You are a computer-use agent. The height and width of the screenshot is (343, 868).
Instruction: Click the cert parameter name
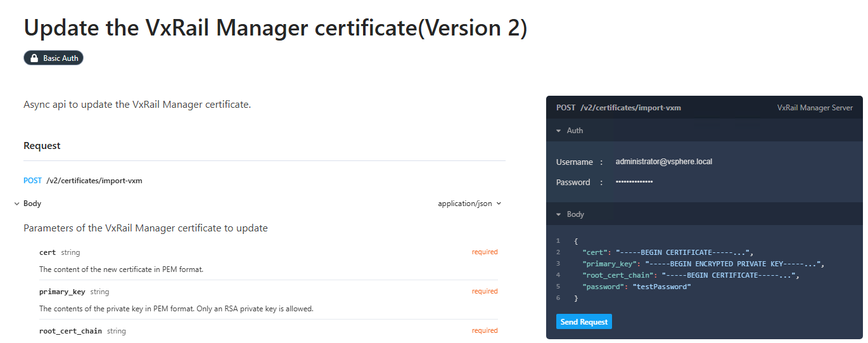tap(48, 252)
